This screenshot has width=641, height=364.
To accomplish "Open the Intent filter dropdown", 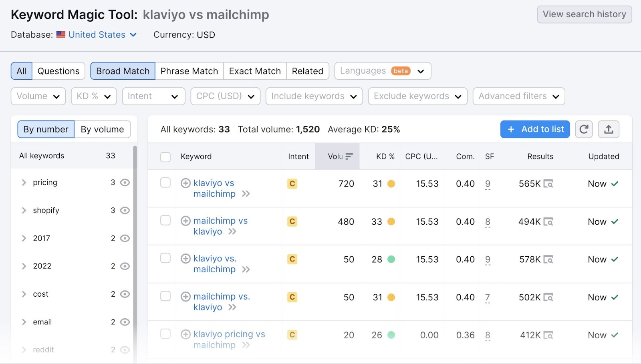I will coord(153,96).
